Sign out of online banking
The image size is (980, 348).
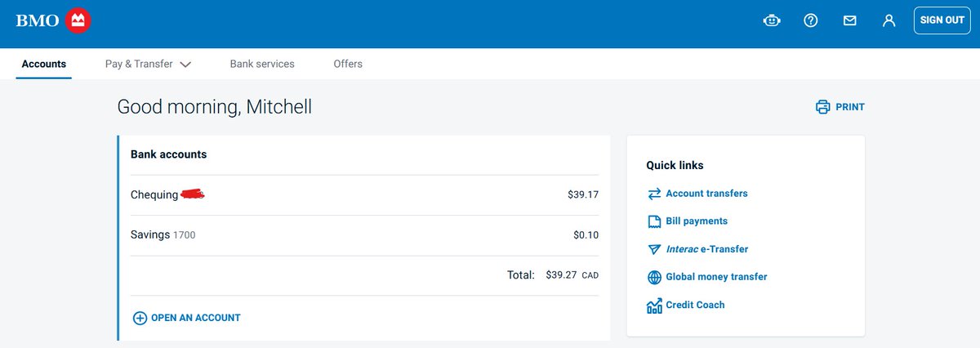point(942,20)
